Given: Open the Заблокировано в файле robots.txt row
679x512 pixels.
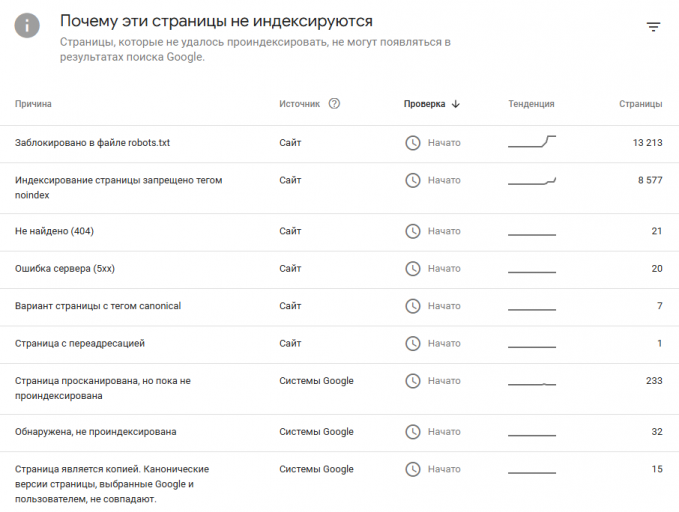Looking at the screenshot, I should (x=340, y=144).
